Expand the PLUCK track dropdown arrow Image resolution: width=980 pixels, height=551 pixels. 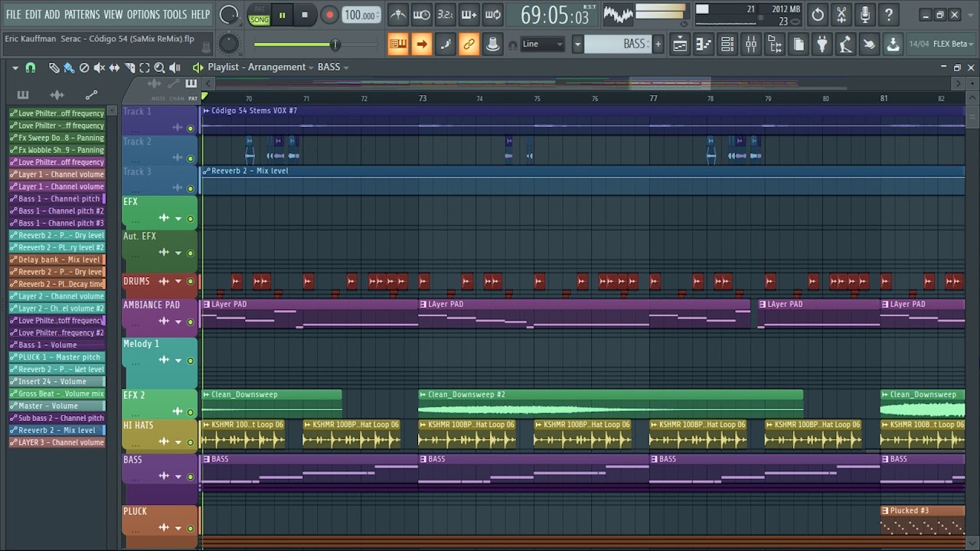click(x=178, y=529)
